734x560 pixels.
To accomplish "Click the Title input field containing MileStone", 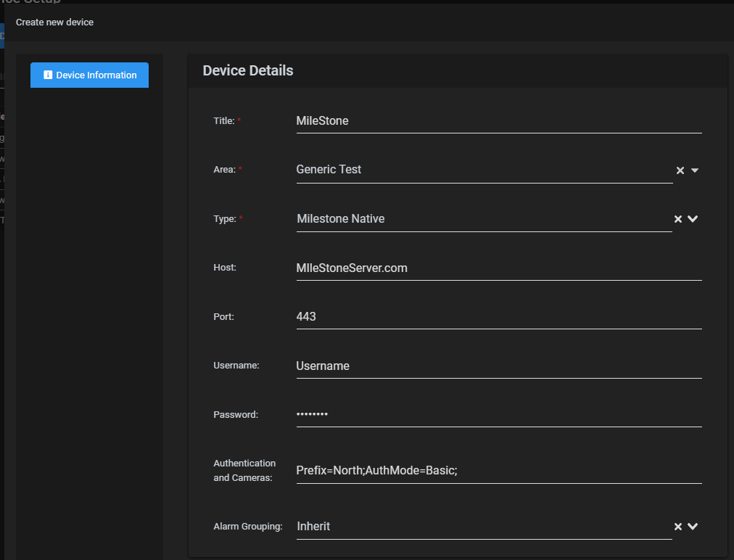I will (x=499, y=121).
